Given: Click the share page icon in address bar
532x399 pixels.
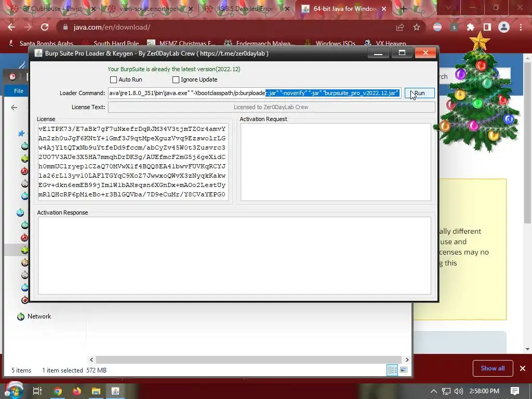Looking at the screenshot, I should pos(400,27).
